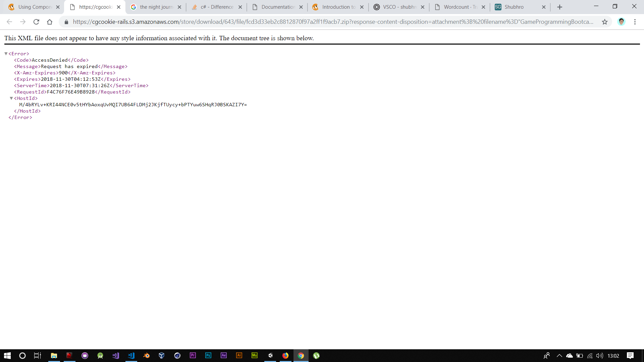Bookmark this page with star icon
The image size is (644, 362).
(604, 22)
